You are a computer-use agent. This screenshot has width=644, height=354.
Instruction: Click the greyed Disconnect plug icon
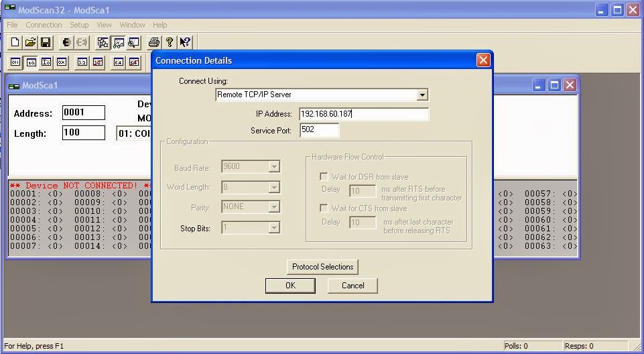tap(82, 42)
